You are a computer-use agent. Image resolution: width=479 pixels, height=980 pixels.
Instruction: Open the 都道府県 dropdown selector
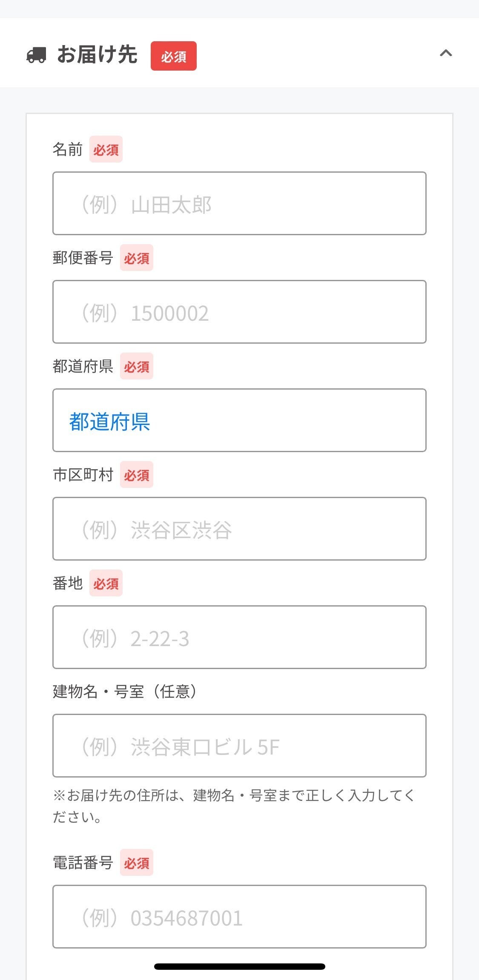tap(239, 420)
